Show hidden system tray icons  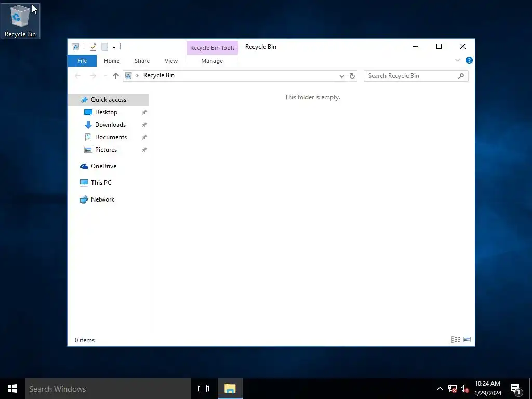(440, 389)
